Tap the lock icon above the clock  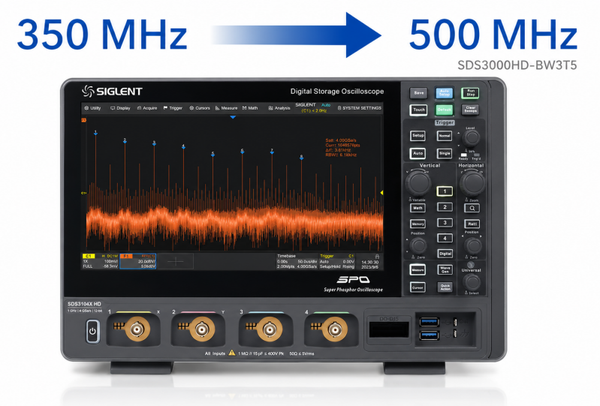377,256
